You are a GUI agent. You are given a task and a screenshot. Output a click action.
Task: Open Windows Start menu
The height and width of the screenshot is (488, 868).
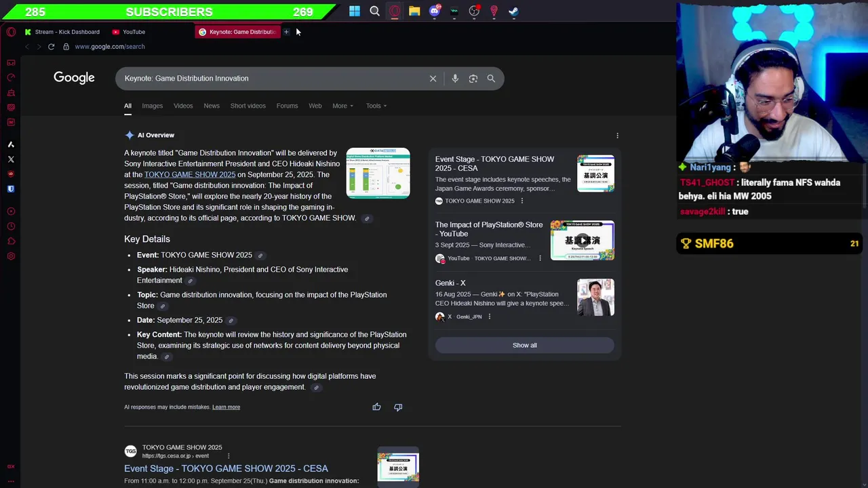click(355, 11)
